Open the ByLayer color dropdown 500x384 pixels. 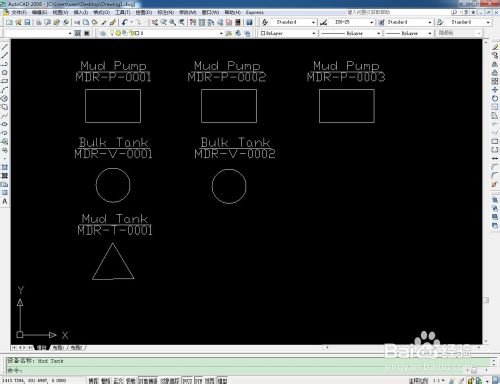tap(313, 33)
